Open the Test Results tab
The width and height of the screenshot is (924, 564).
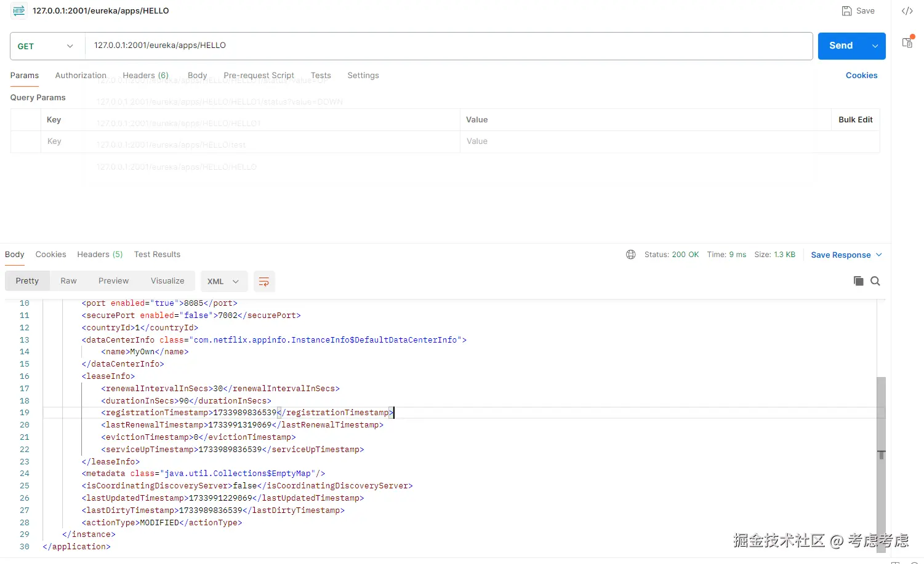157,255
